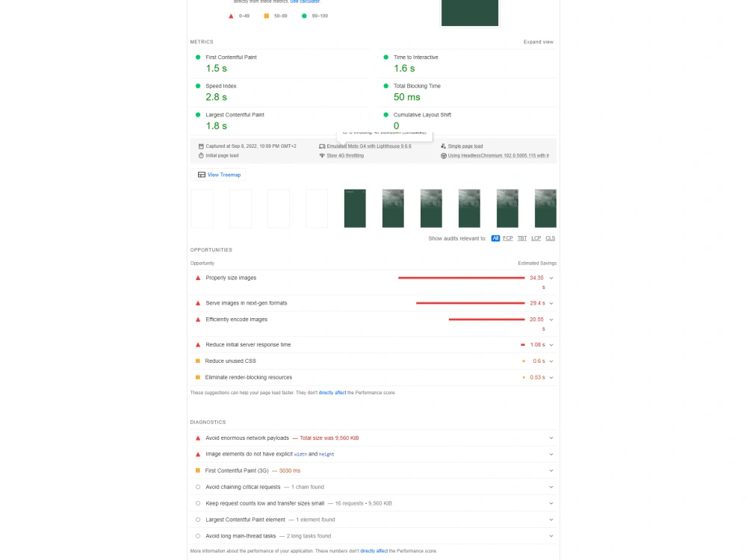Click orange square for Eliminate render-blocking resources
The width and height of the screenshot is (747, 560).
point(198,377)
